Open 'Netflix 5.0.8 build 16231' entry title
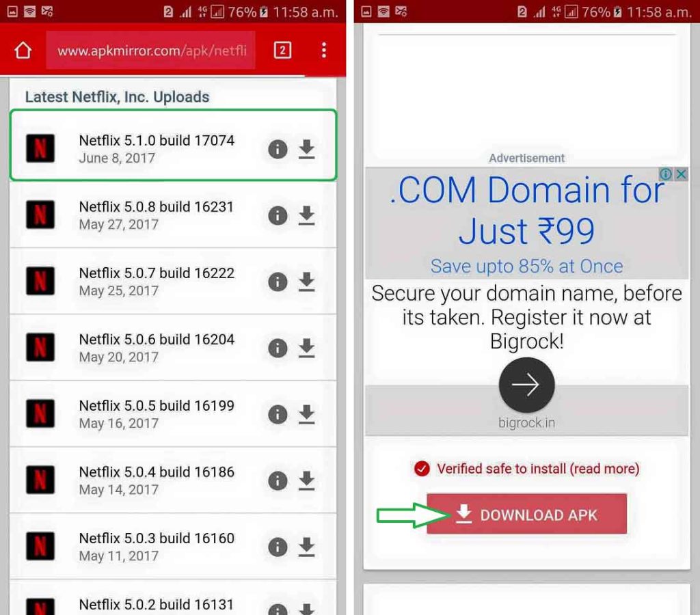700x615 pixels. pos(157,207)
